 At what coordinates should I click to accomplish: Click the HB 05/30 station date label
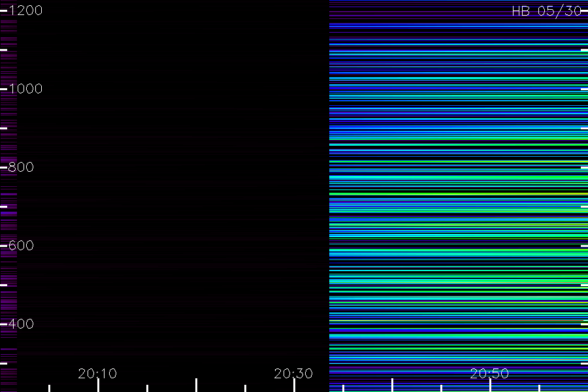pos(547,11)
